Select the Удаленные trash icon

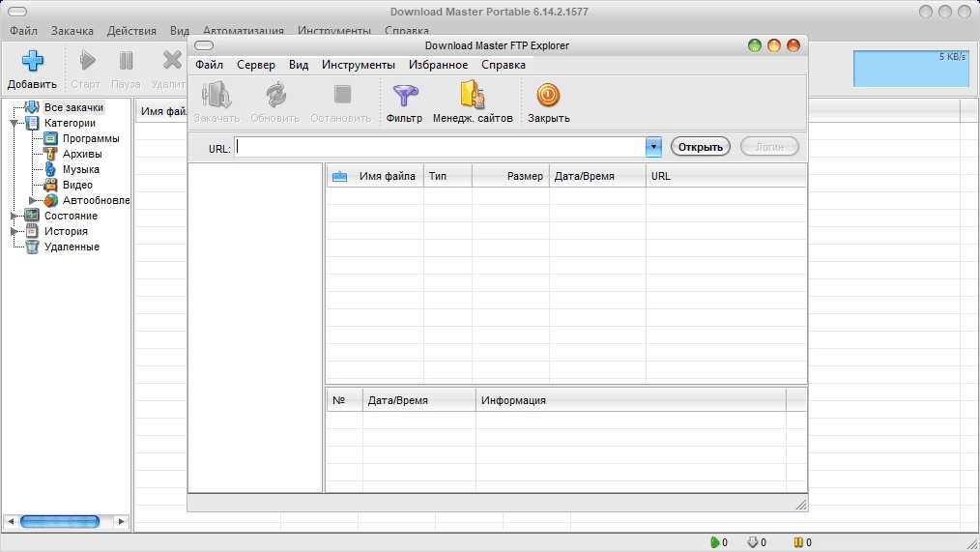coord(32,247)
